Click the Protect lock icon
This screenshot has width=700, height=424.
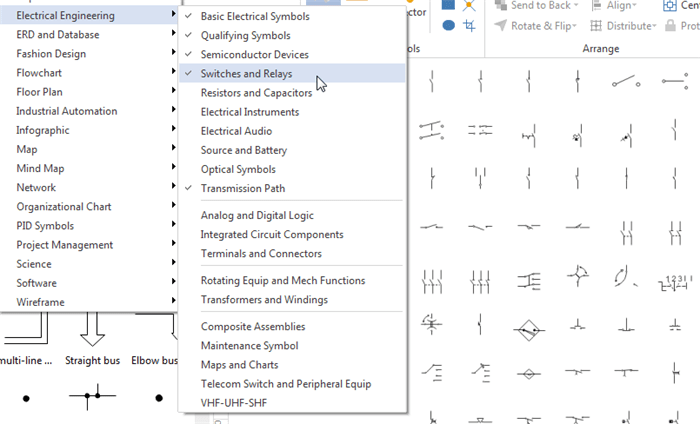672,25
